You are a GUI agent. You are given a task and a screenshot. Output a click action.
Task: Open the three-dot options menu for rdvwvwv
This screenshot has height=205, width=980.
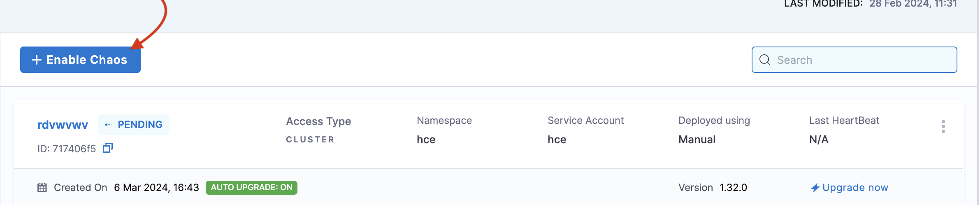tap(943, 126)
